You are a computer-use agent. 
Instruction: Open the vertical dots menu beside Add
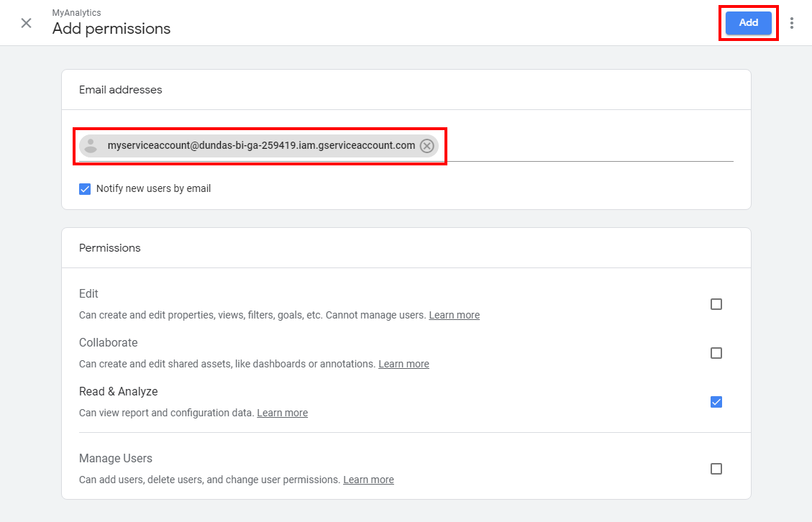point(792,22)
